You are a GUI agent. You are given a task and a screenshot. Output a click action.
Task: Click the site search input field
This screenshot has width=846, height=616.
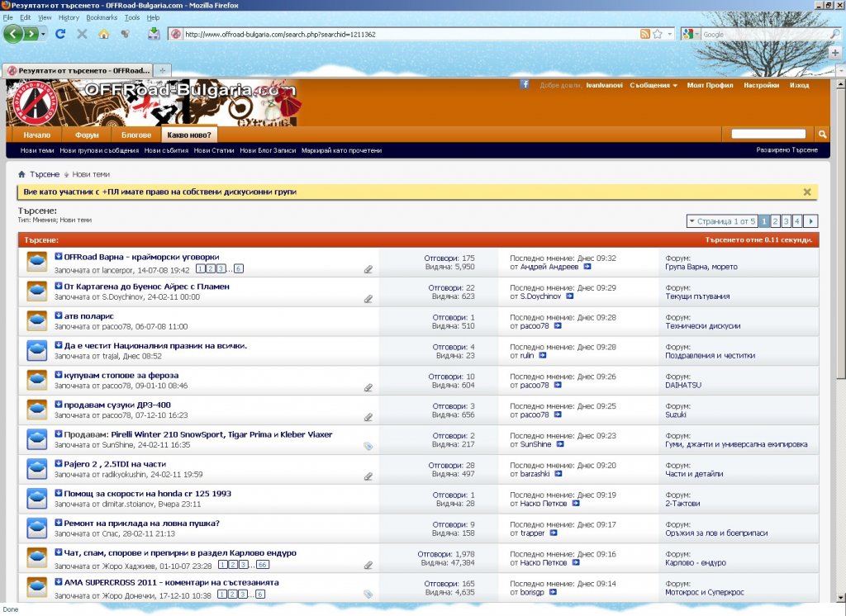(x=768, y=134)
